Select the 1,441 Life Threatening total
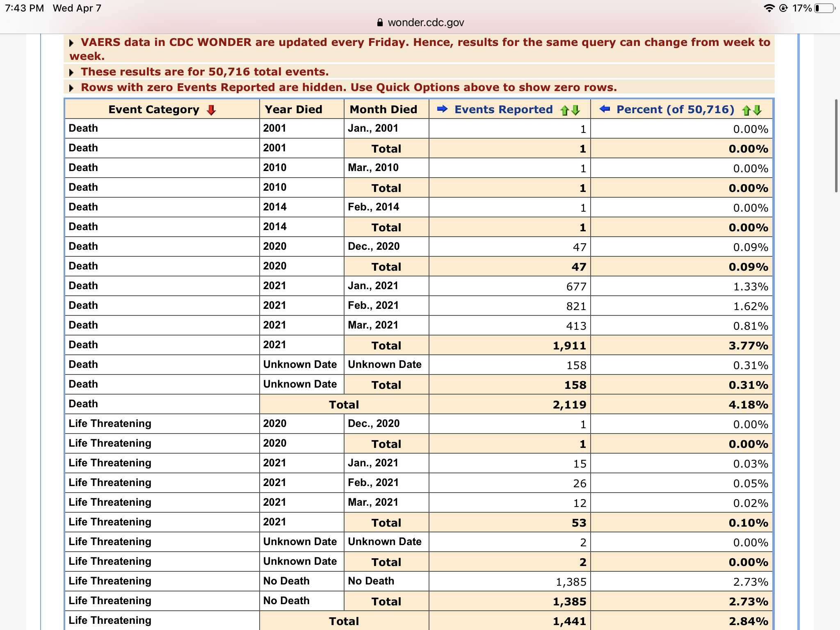Screen dimensions: 840x630 (510, 621)
